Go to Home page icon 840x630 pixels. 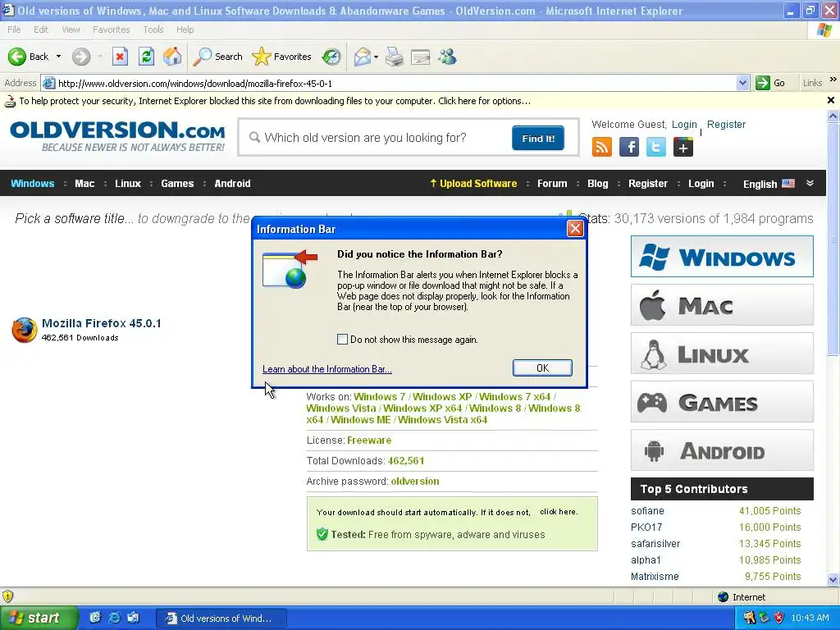(x=172, y=57)
